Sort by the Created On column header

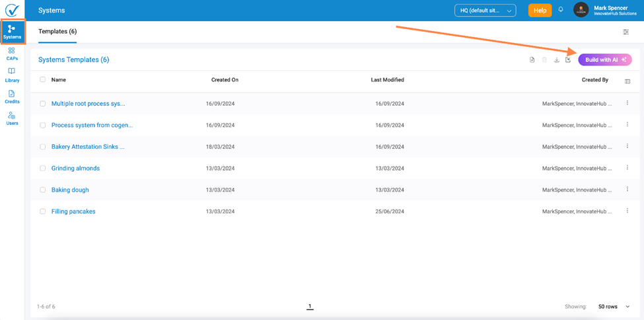225,80
